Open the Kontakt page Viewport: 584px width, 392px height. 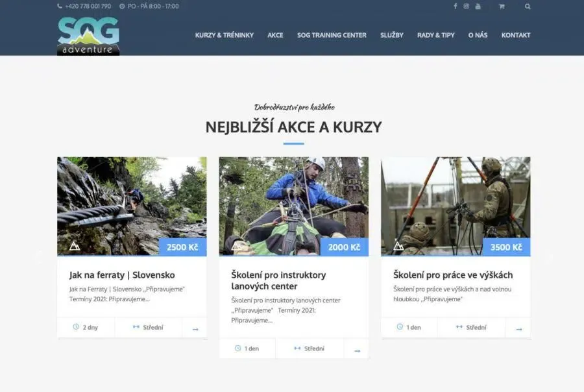(x=515, y=35)
